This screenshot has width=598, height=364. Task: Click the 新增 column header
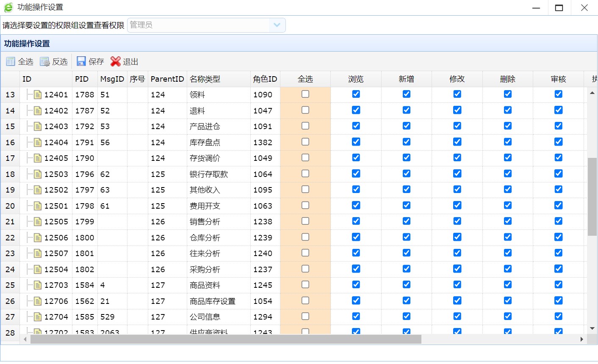[407, 79]
